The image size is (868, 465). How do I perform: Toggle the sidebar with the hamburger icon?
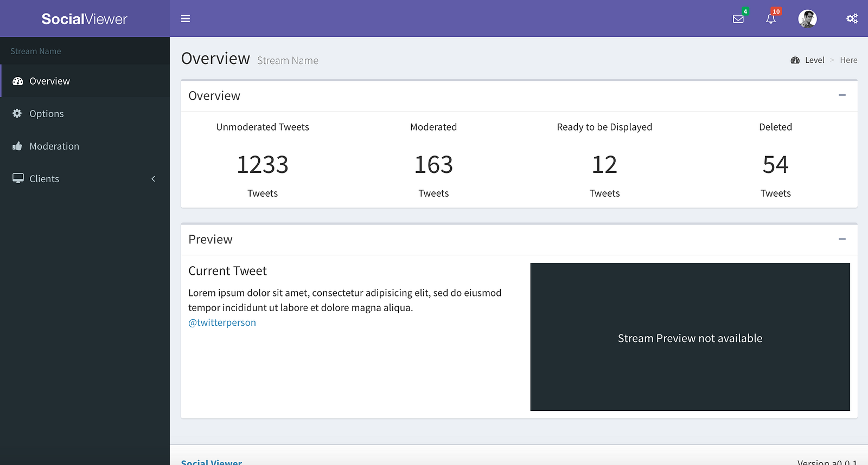coord(185,18)
